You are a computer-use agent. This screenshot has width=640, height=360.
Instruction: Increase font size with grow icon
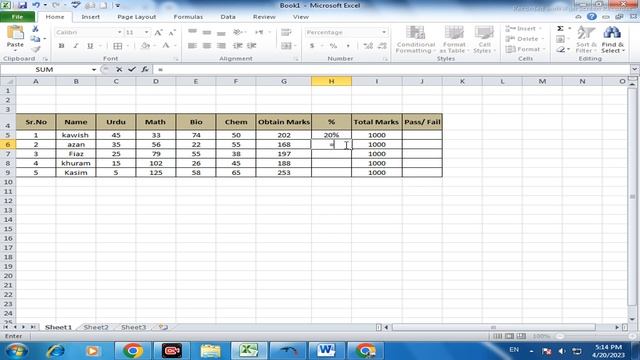pos(158,32)
